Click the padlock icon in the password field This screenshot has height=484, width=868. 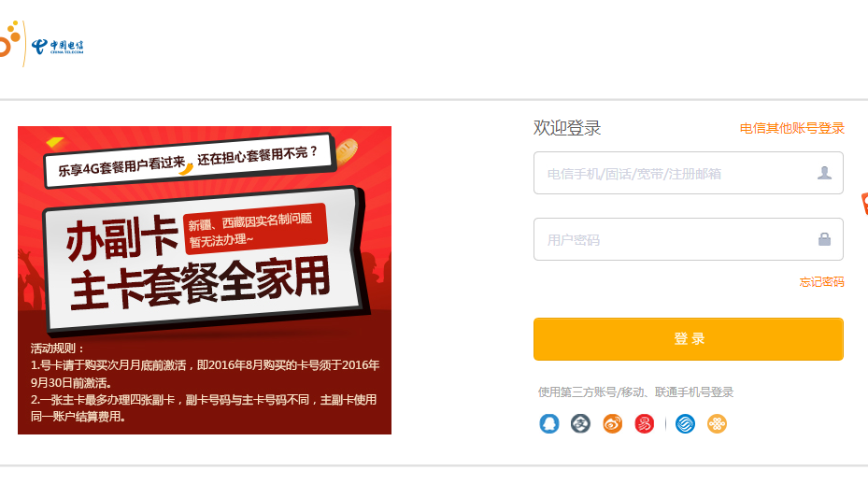(824, 239)
